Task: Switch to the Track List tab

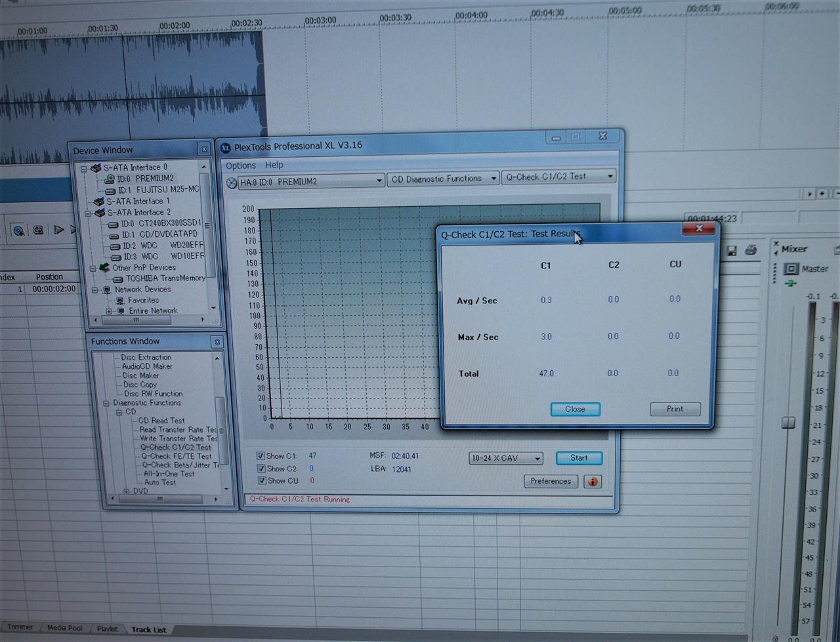Action: coord(149,630)
